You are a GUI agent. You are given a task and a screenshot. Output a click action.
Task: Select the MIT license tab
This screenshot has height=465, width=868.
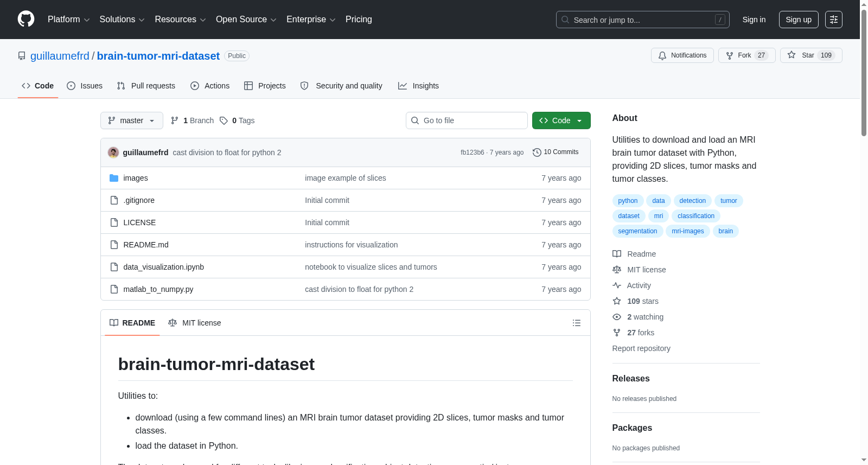(195, 323)
